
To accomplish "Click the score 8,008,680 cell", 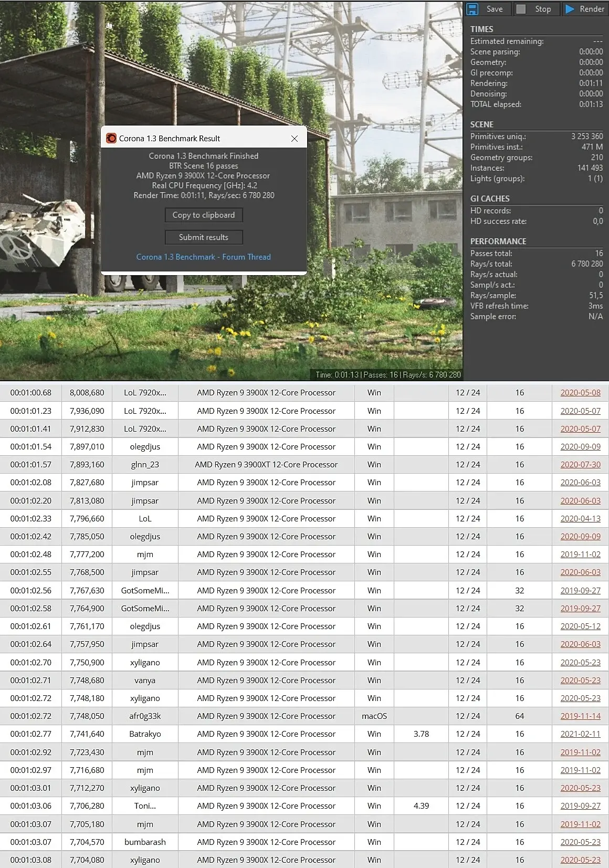I will pyautogui.click(x=87, y=393).
